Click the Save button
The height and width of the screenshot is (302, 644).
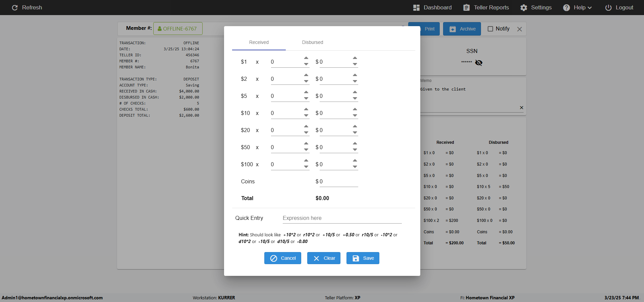pyautogui.click(x=363, y=258)
